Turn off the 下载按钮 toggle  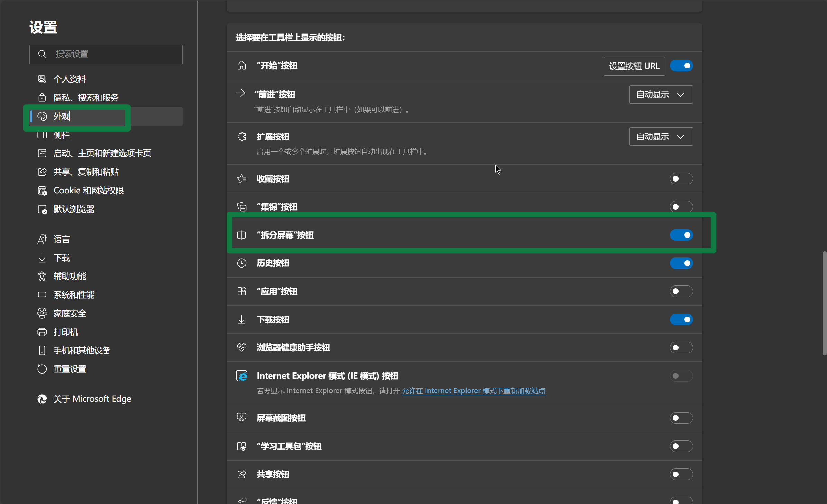(x=681, y=320)
